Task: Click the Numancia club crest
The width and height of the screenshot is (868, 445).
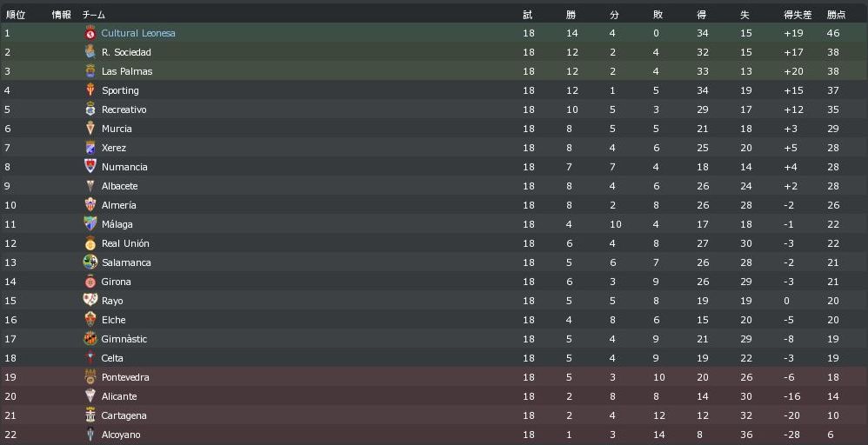Action: (90, 167)
